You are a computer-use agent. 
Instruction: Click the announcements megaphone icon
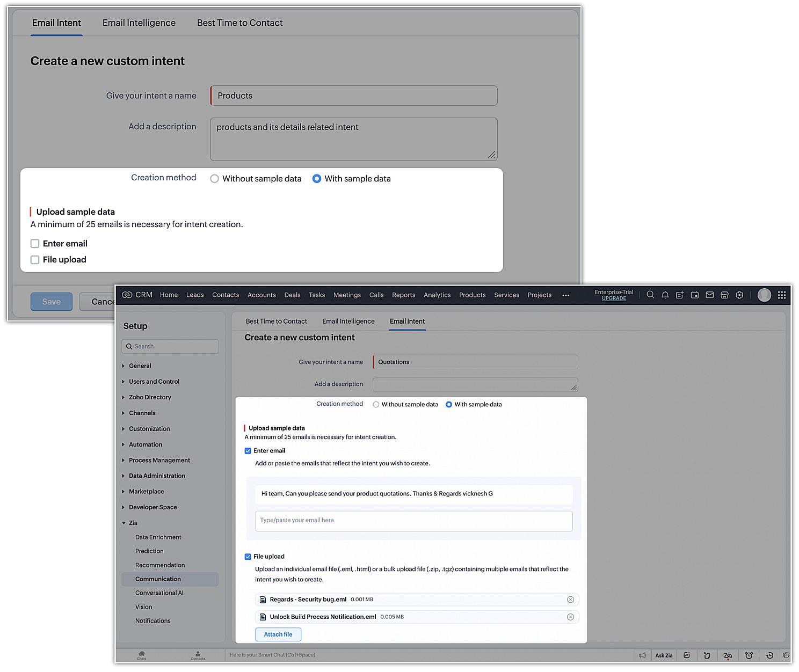click(x=642, y=655)
